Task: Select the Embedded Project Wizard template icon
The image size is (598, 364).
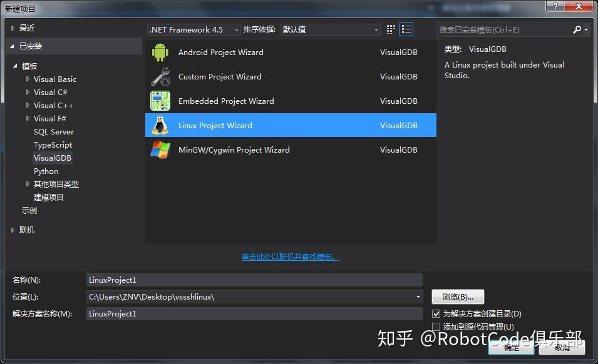Action: 160,101
